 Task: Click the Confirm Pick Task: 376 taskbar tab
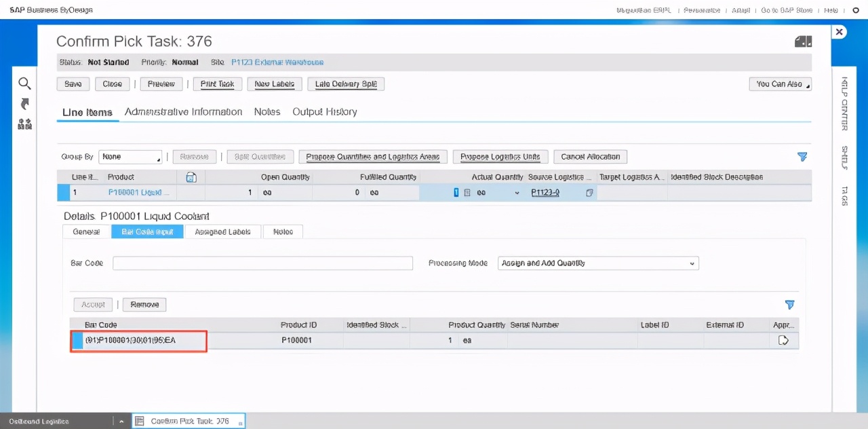tap(188, 421)
